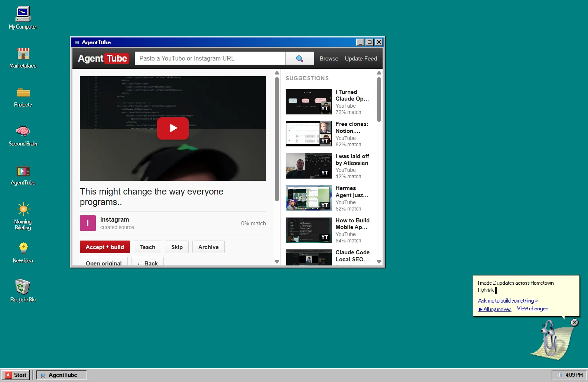Screen dimensions: 588x382
Task: Click the suggestions scroll down arrow
Action: tap(379, 262)
